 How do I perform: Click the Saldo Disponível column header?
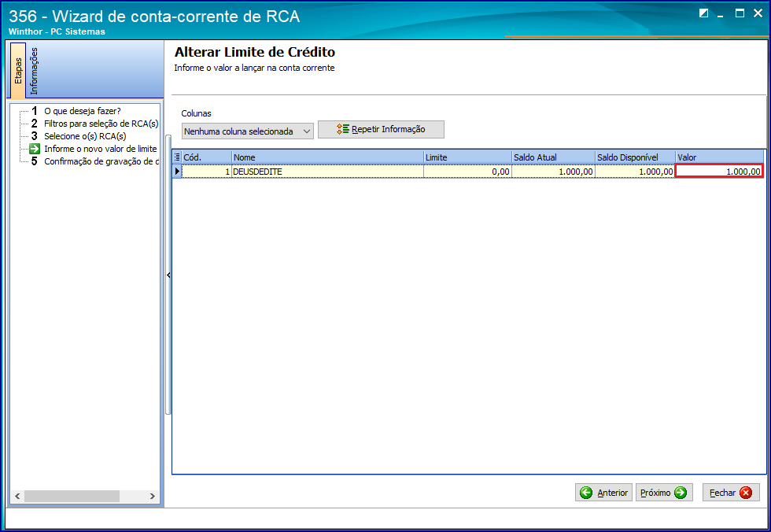point(636,157)
